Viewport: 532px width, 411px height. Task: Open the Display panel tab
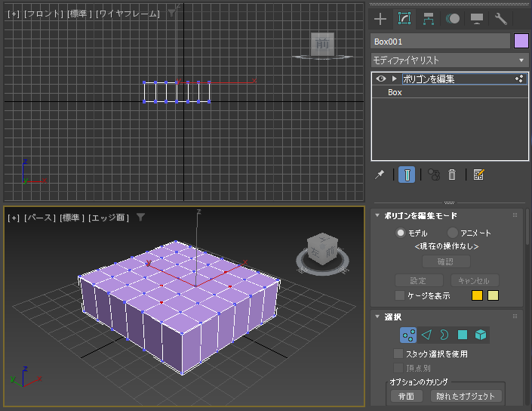(477, 19)
